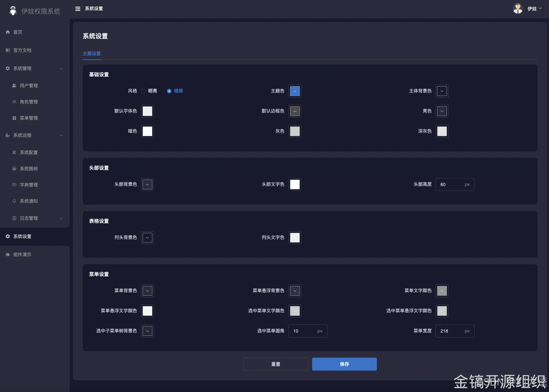
Task: Go to 菜单管理 menu item
Action: [35, 118]
